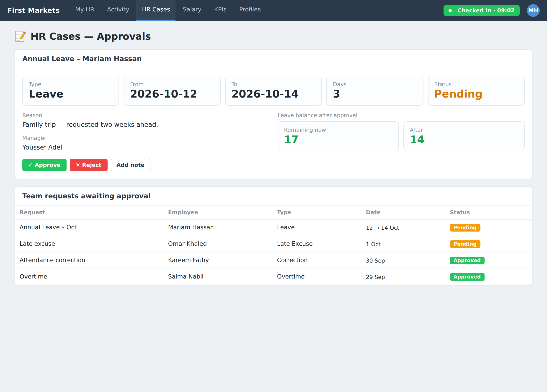Click the Add note button
The width and height of the screenshot is (547, 392).
[130, 165]
